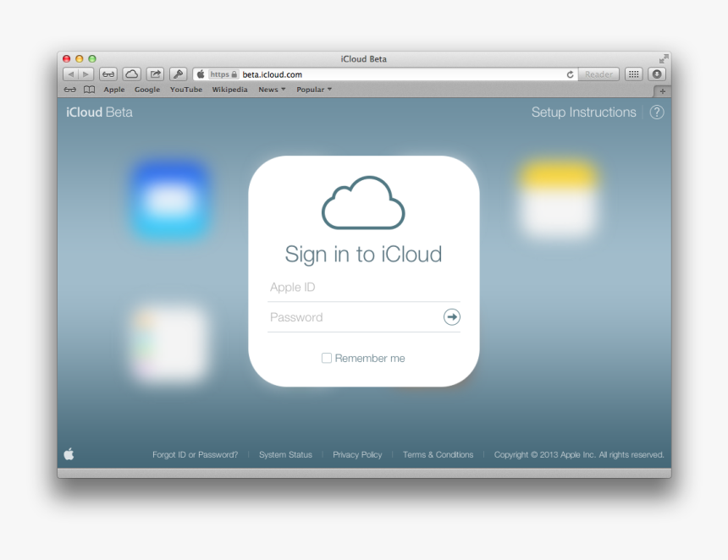Submit sign-in with the arrow icon
Screen dimensions: 728x560
click(451, 317)
